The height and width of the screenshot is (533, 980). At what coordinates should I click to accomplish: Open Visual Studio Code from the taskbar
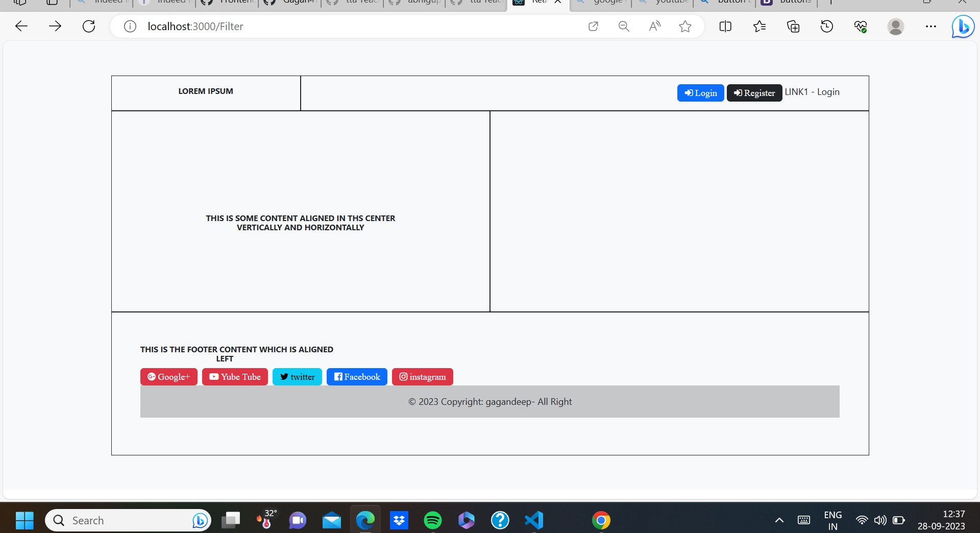pyautogui.click(x=533, y=520)
